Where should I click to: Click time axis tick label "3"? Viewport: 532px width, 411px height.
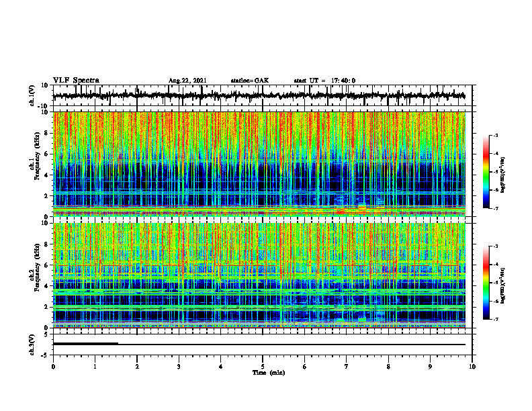point(179,367)
